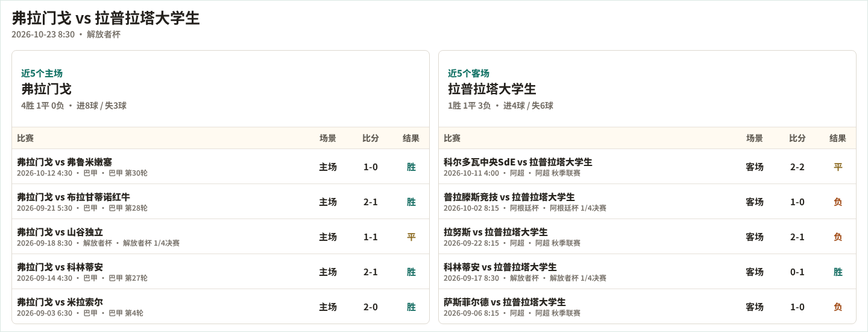Click the 近5个主场 label
Image resolution: width=868 pixels, height=332 pixels.
point(42,73)
